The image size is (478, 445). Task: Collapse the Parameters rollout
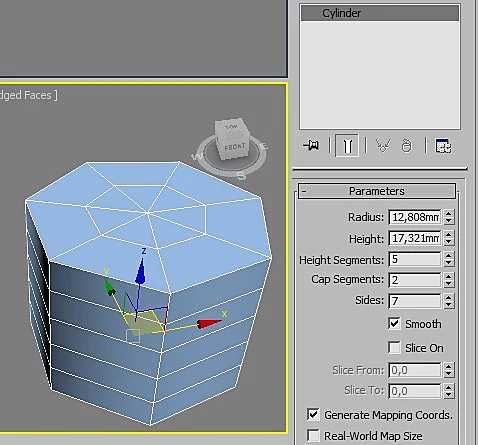(x=377, y=191)
